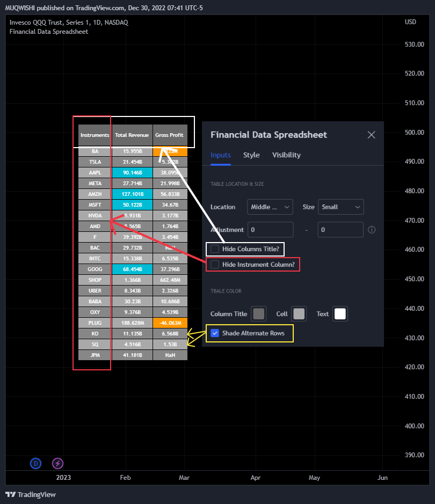Click the AMZN revenue value 127.101B

132,194
